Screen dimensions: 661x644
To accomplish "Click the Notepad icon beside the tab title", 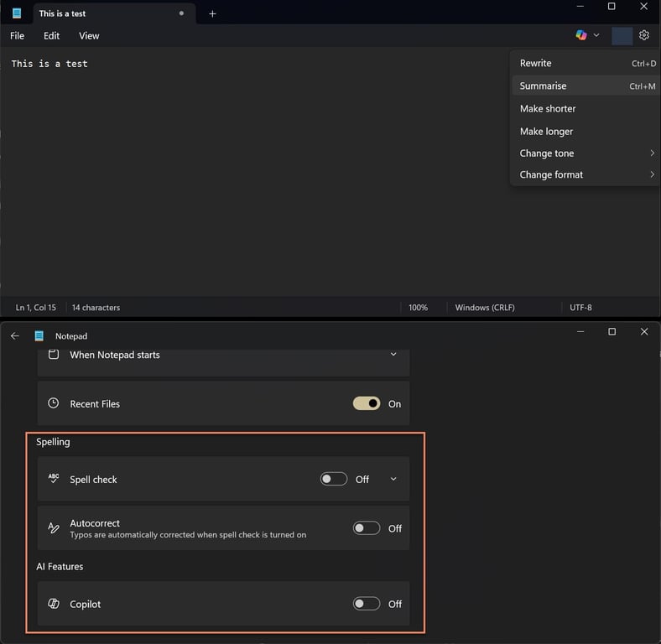I will 17,13.
